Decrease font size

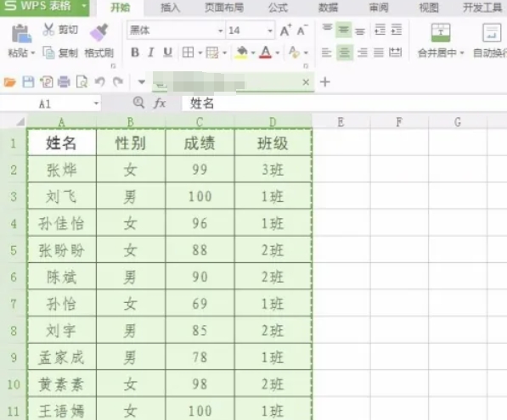click(x=302, y=31)
